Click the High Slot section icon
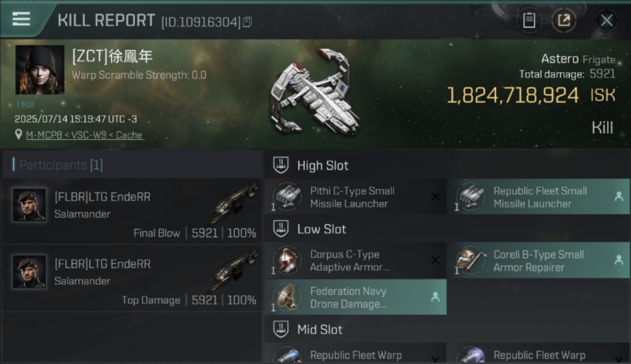The height and width of the screenshot is (364, 631). click(x=281, y=165)
